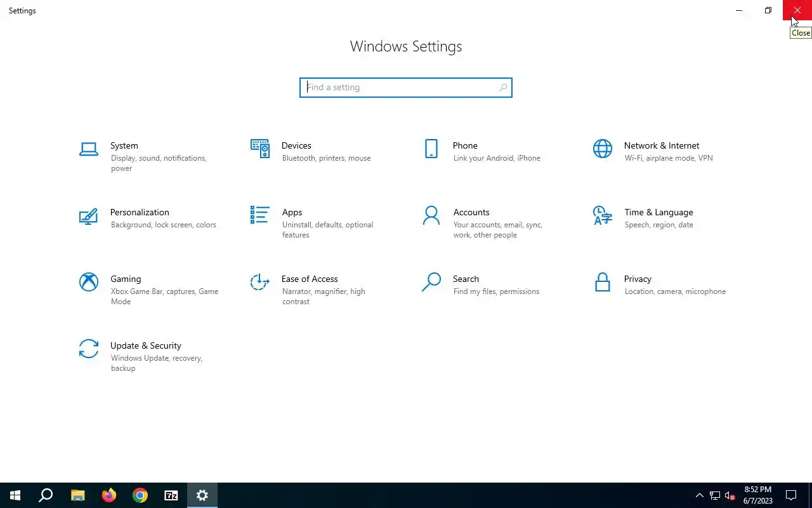Image resolution: width=812 pixels, height=508 pixels.
Task: Open the notification center icon
Action: (791, 495)
